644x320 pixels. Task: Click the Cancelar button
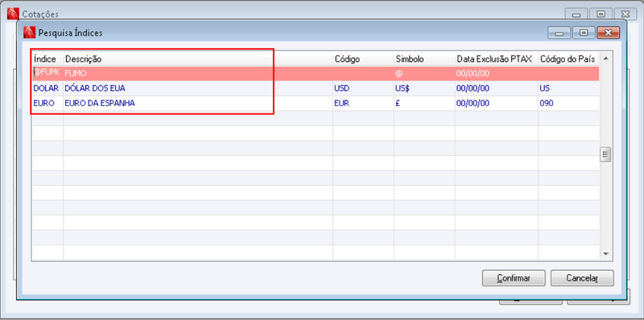point(582,277)
